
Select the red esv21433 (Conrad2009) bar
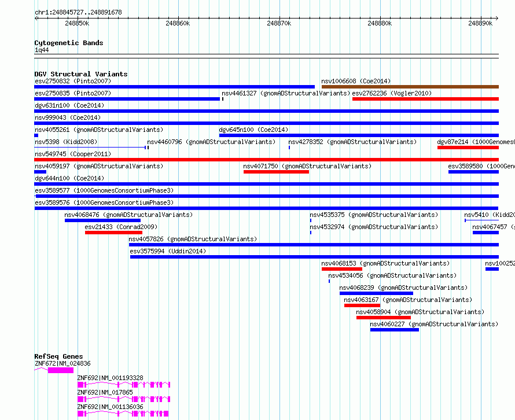113,233
